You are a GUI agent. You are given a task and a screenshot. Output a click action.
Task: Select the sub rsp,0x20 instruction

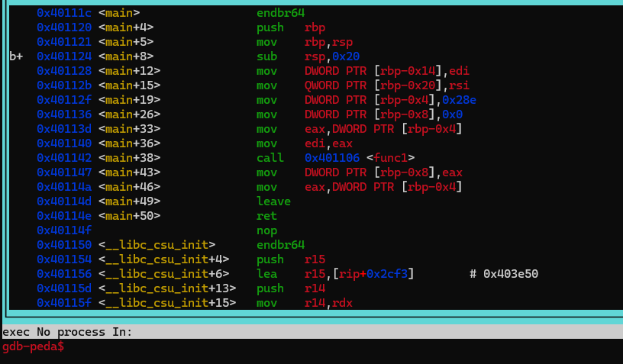308,56
